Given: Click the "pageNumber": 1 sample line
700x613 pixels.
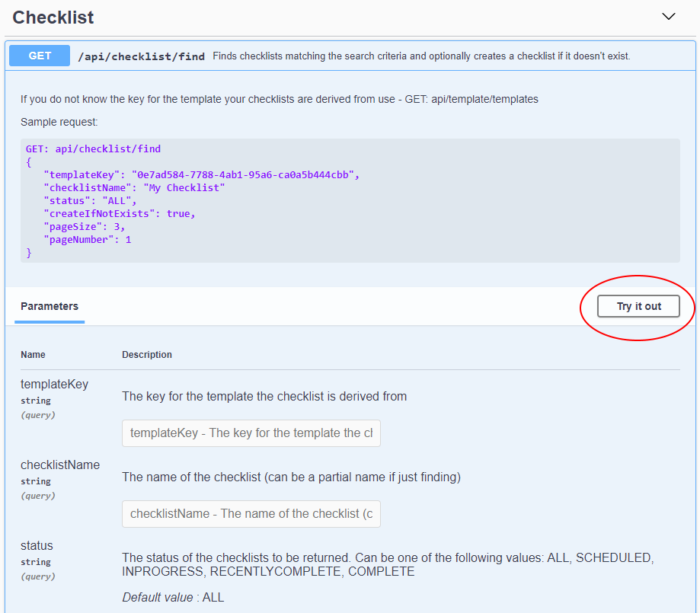Looking at the screenshot, I should click(88, 240).
